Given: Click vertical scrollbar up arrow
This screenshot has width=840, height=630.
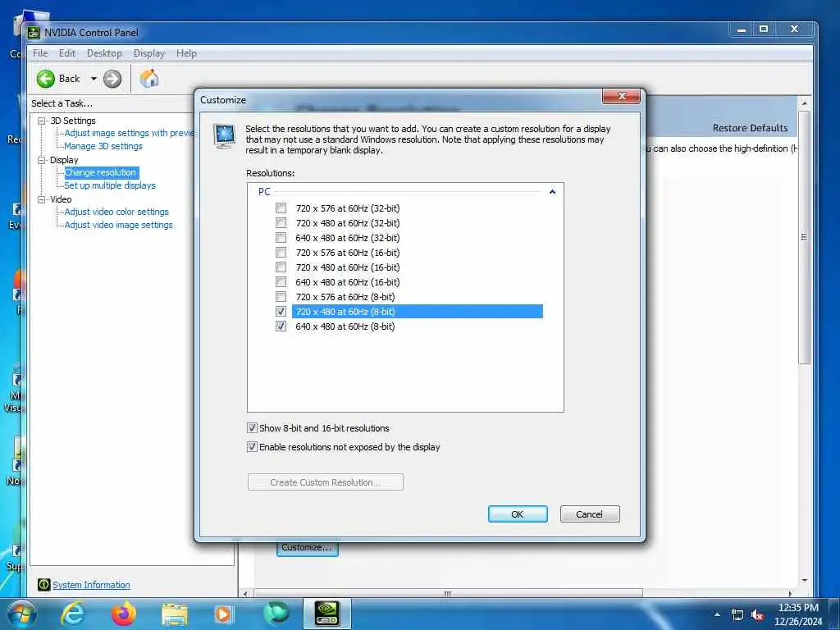Looking at the screenshot, I should coord(804,103).
